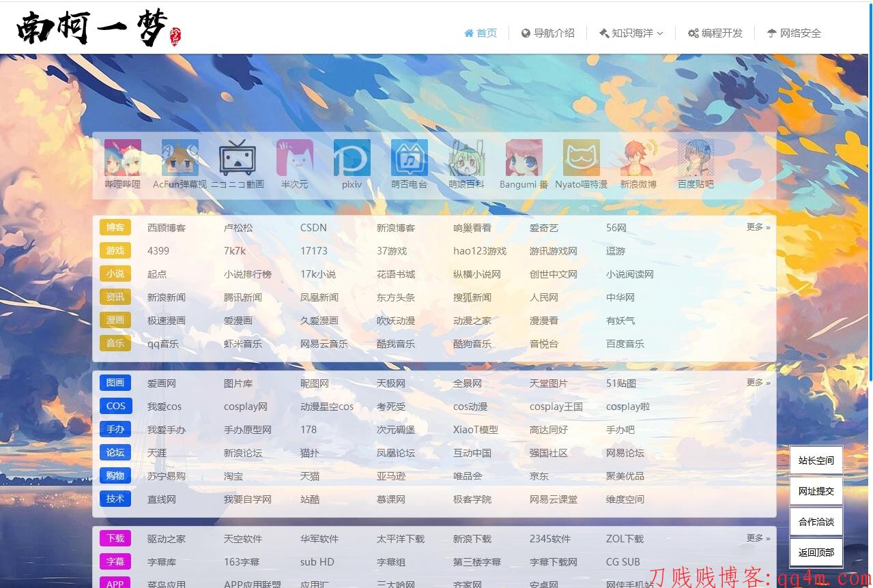Click the 南柯一梦 site logo
The height and width of the screenshot is (588, 873).
click(99, 29)
